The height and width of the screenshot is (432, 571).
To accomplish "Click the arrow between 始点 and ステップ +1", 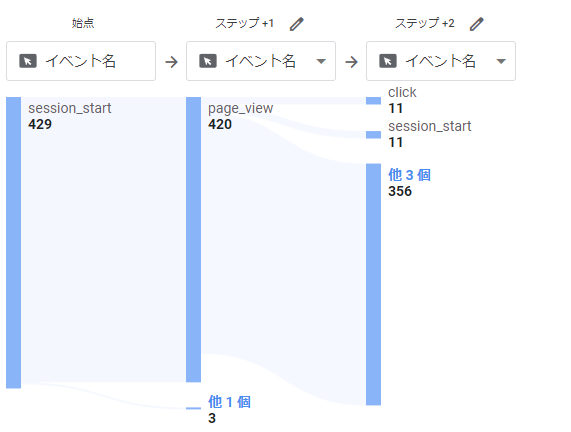I will [171, 62].
